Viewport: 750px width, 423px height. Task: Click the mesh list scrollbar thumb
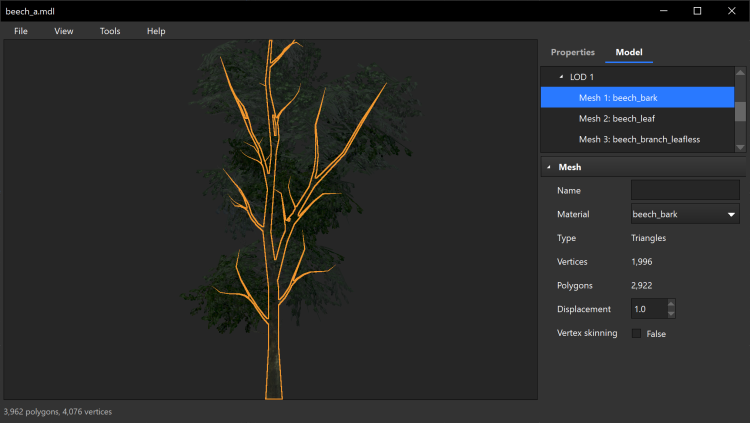pos(740,110)
